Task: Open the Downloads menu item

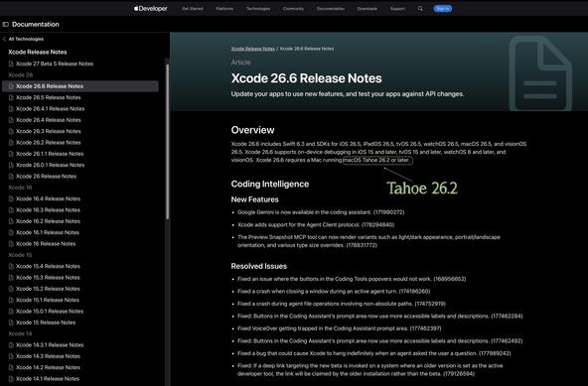Action: pos(367,9)
